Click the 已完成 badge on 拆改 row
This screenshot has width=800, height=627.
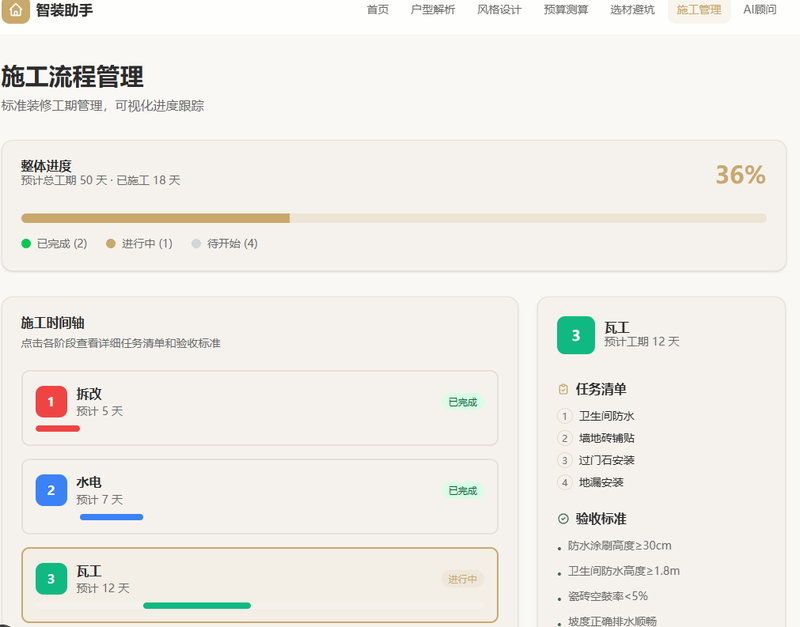click(x=463, y=402)
